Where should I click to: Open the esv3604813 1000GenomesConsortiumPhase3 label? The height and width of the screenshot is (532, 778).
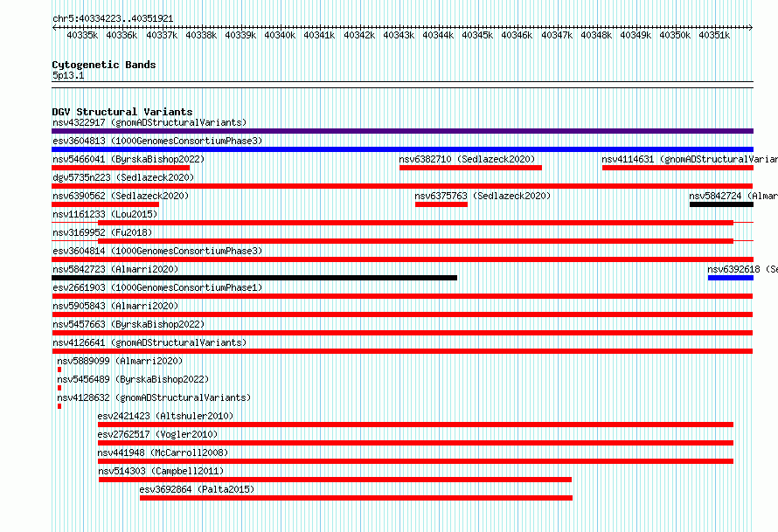click(x=157, y=141)
